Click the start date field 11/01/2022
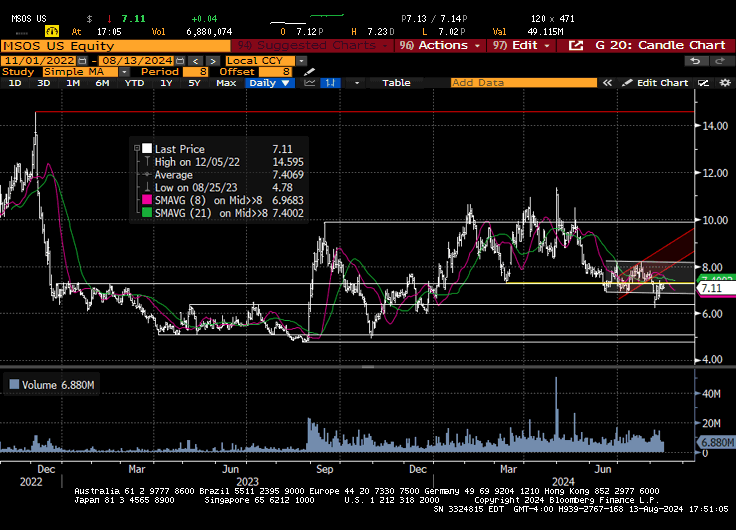 pyautogui.click(x=39, y=61)
